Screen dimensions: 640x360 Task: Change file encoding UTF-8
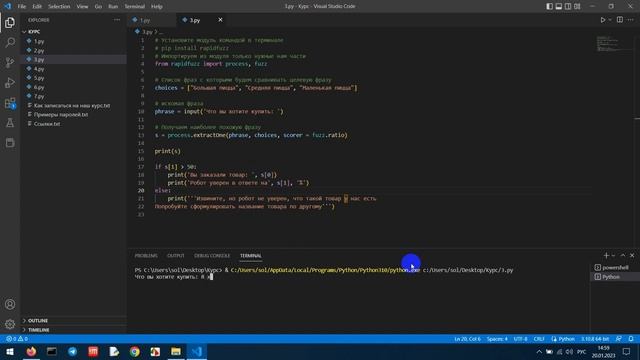[520, 339]
